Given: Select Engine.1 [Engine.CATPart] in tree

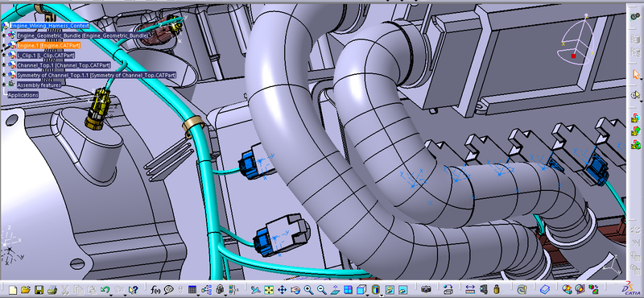Looking at the screenshot, I should [48, 45].
